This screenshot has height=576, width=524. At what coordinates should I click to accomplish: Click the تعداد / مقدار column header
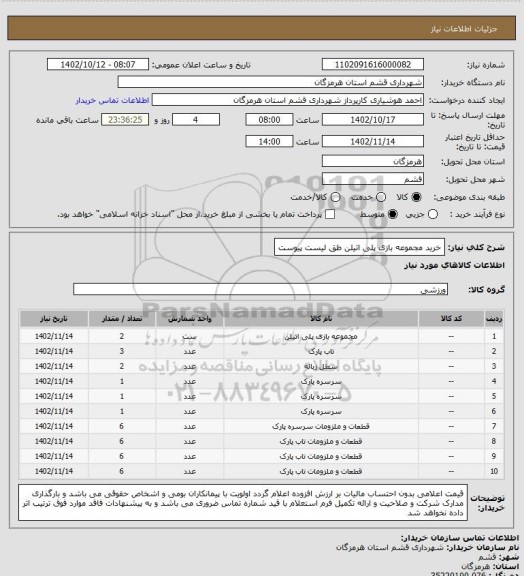click(122, 319)
